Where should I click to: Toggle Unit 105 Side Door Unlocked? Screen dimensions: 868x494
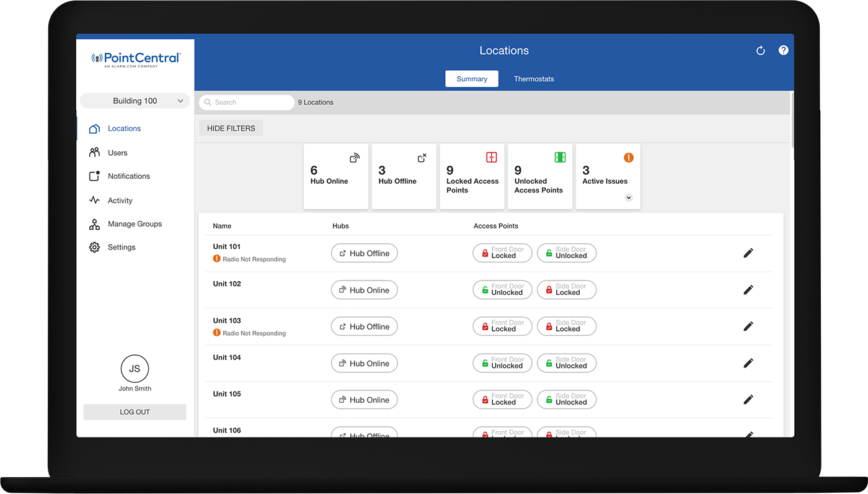tap(567, 400)
